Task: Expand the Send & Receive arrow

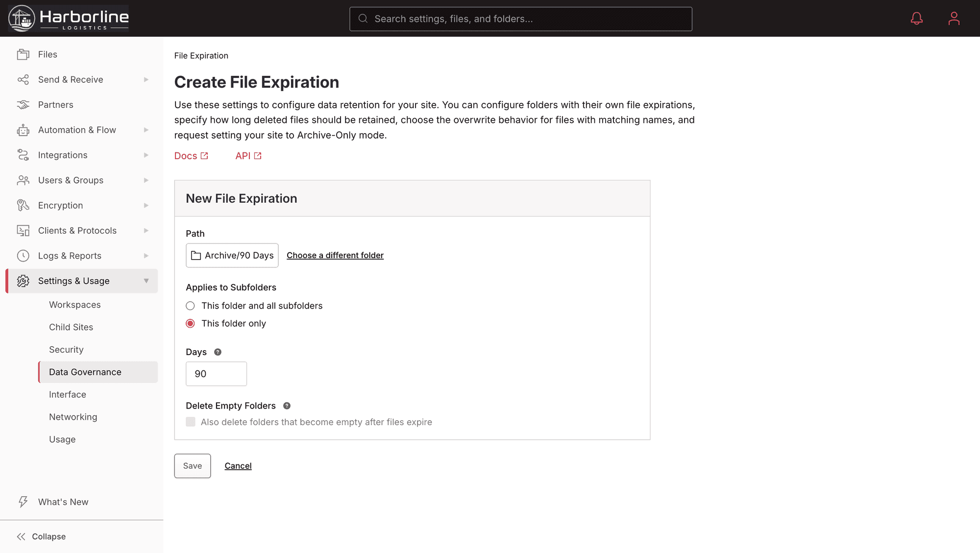Action: pyautogui.click(x=146, y=79)
